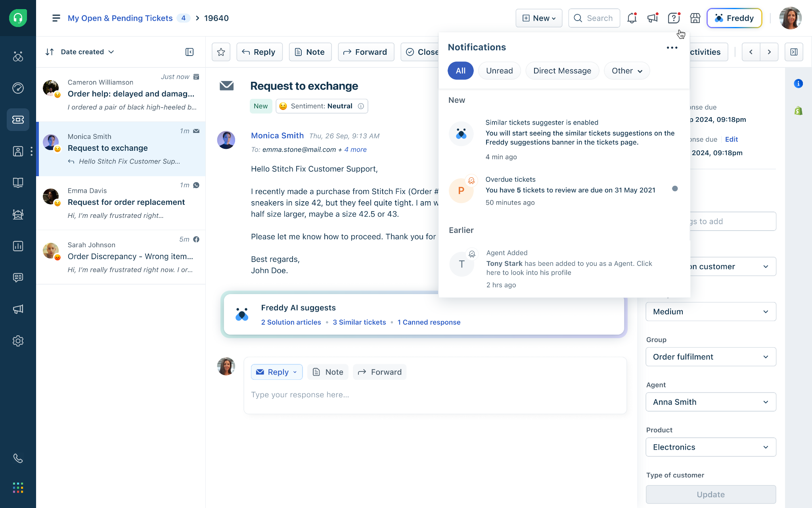Switch to Unread notifications tab

[499, 71]
